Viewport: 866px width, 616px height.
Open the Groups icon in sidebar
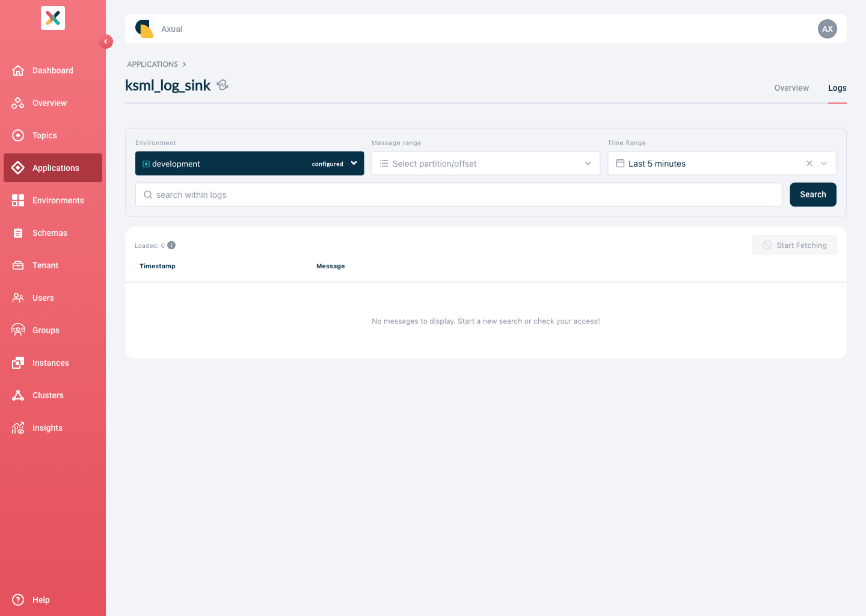18,330
